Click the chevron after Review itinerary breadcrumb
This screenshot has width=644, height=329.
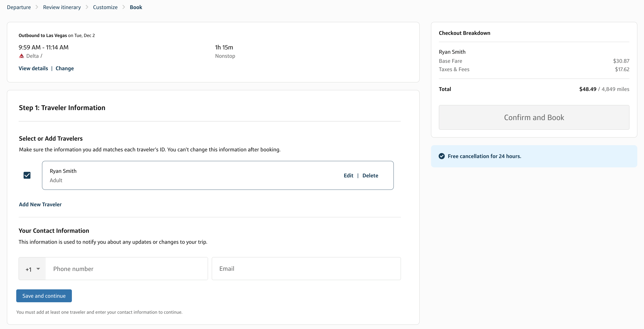click(x=87, y=7)
